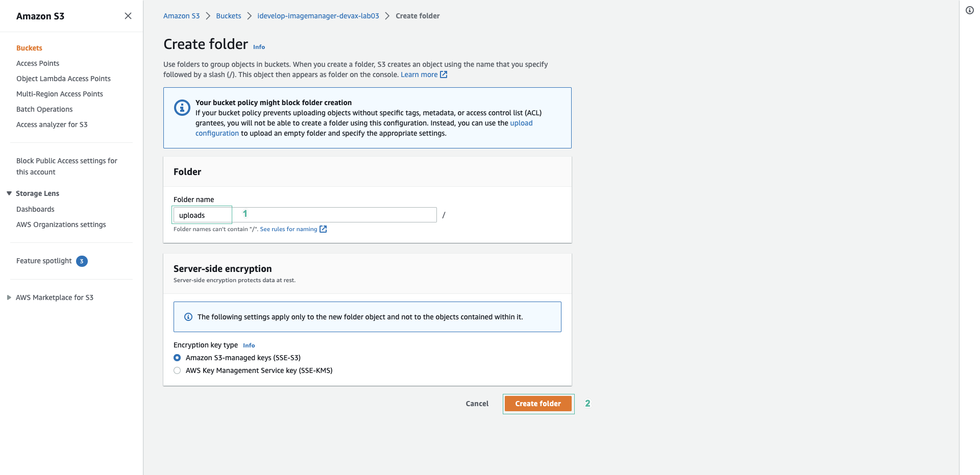Open Buckets in the sidebar

coord(29,48)
